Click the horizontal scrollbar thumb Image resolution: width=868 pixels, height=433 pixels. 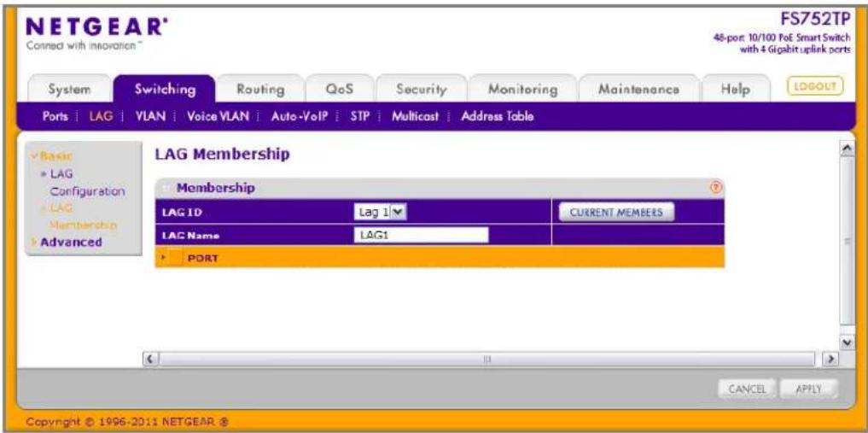pos(487,358)
